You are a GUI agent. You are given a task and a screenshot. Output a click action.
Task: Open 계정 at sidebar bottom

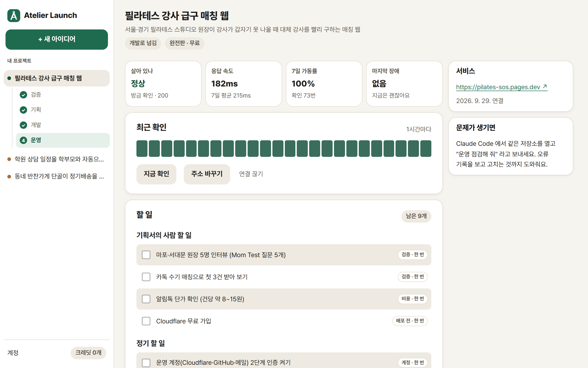coord(13,353)
